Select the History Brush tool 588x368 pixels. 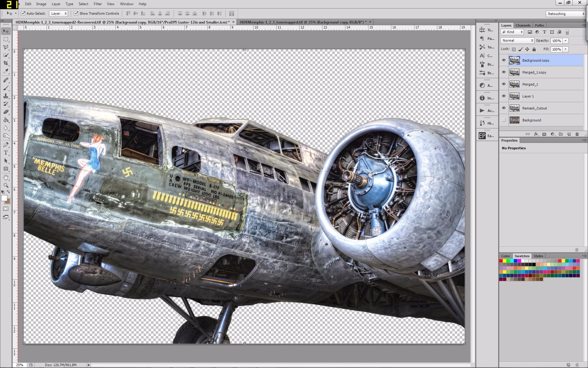point(6,104)
